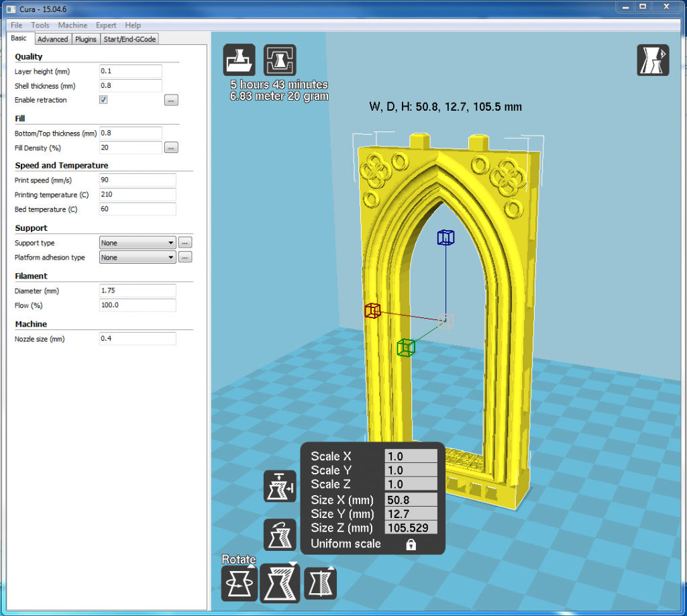Switch to the Basic tab
This screenshot has width=687, height=616.
(x=19, y=38)
